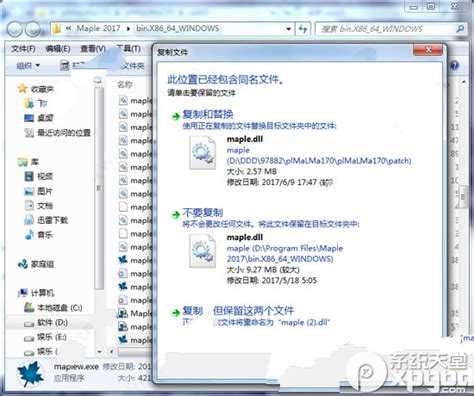Screen dimensions: 474x396
Task: Click the navigation pane vertical scrollbar
Action: coord(99,187)
